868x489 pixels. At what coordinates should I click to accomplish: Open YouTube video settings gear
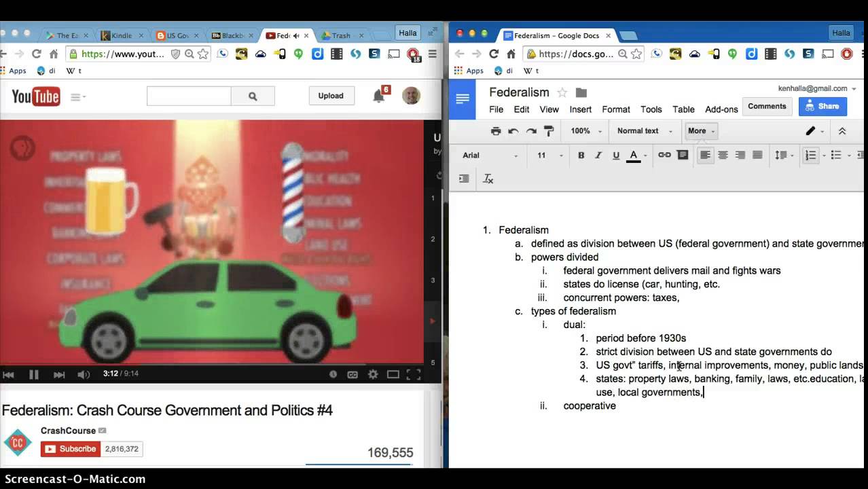373,374
